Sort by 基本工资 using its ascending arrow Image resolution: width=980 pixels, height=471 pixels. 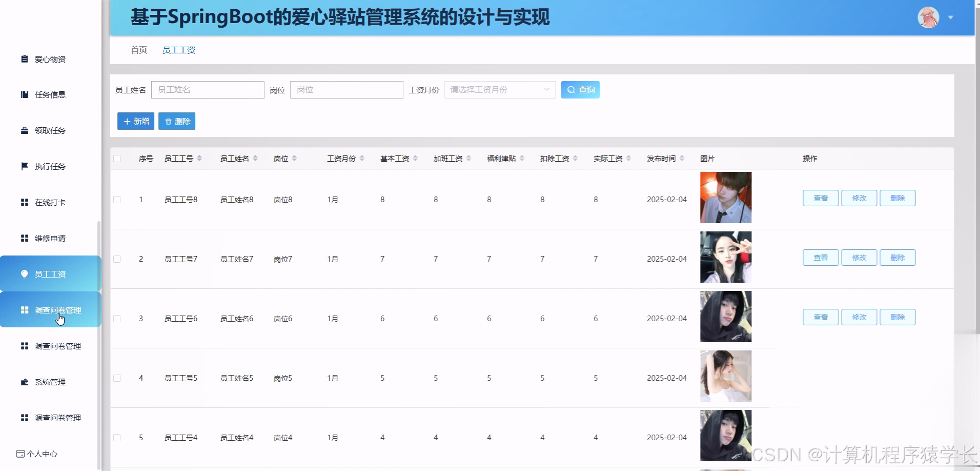(x=414, y=155)
